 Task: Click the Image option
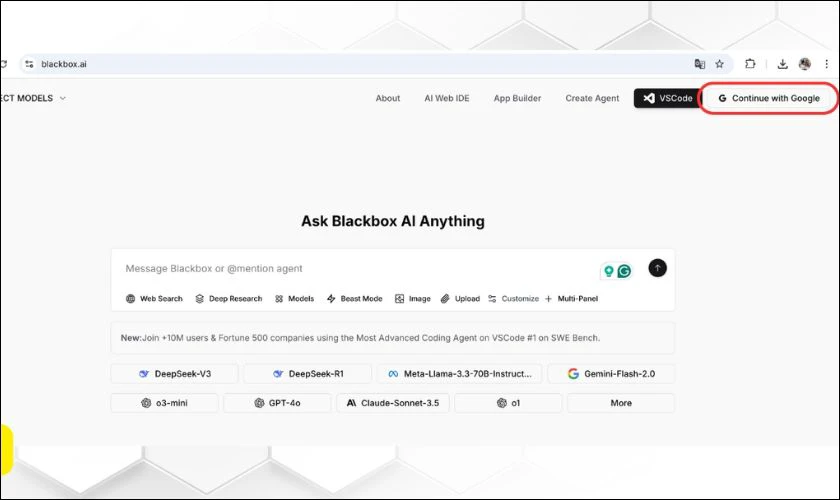point(413,298)
